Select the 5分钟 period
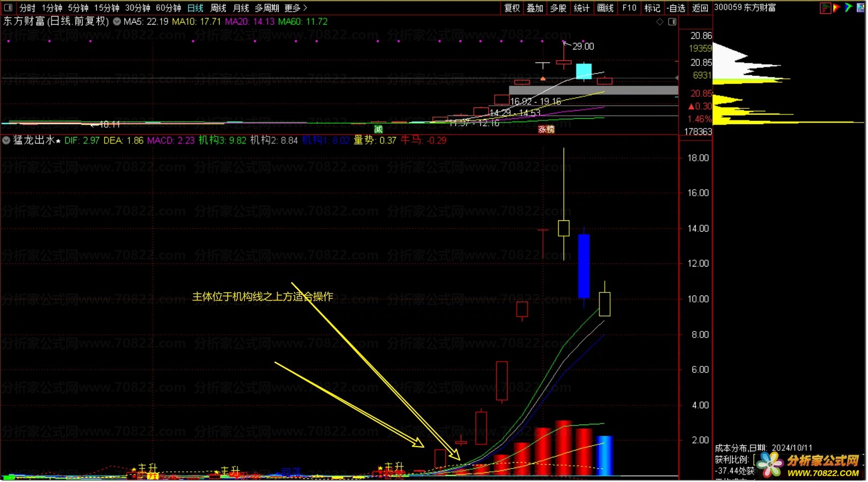Image resolution: width=868 pixels, height=482 pixels. pyautogui.click(x=78, y=8)
